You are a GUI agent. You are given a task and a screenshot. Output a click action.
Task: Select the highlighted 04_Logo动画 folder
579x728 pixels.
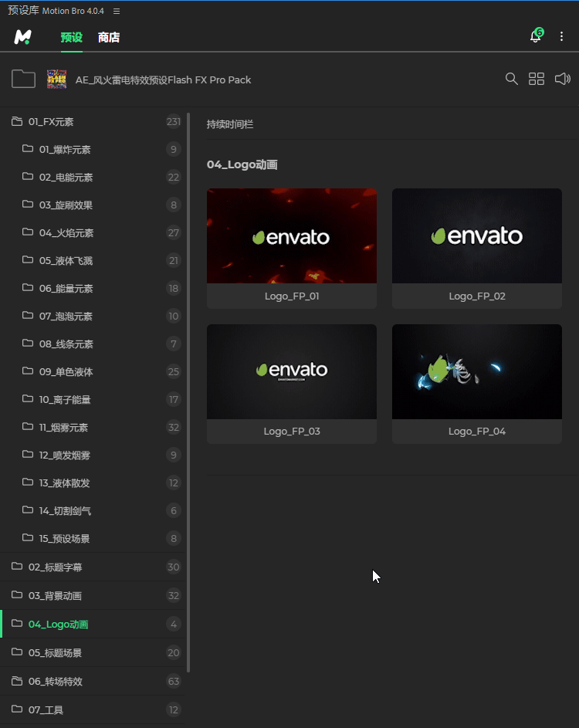tap(93, 624)
